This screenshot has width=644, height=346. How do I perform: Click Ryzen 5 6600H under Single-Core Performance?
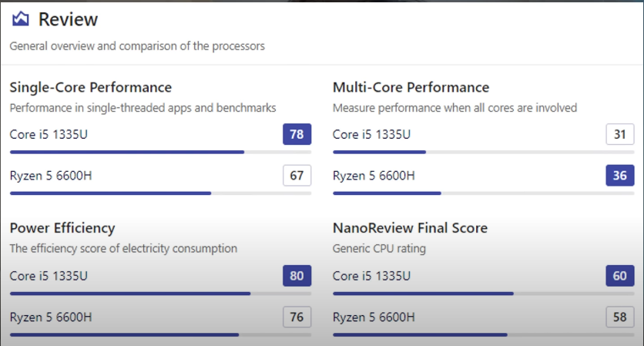[51, 176]
